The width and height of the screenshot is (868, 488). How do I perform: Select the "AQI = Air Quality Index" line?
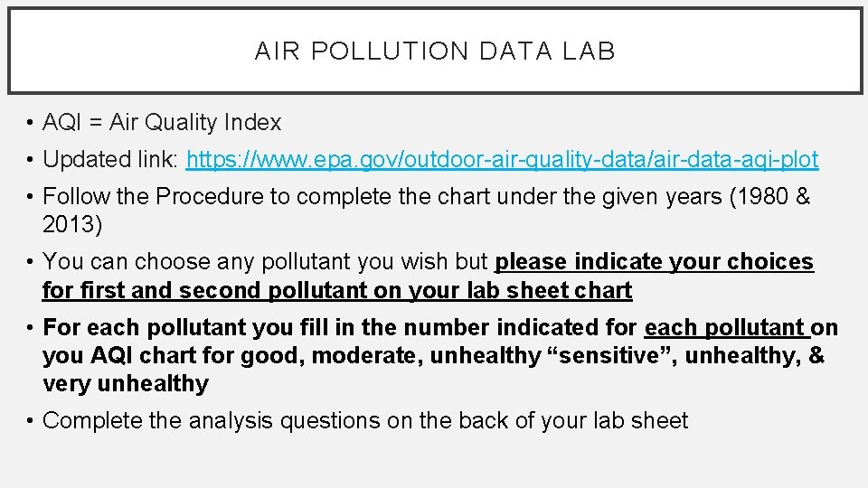162,123
